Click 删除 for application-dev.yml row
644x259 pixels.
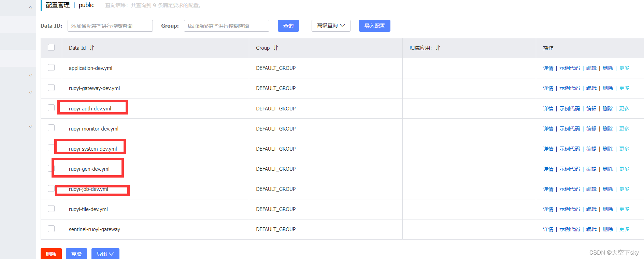click(608, 68)
